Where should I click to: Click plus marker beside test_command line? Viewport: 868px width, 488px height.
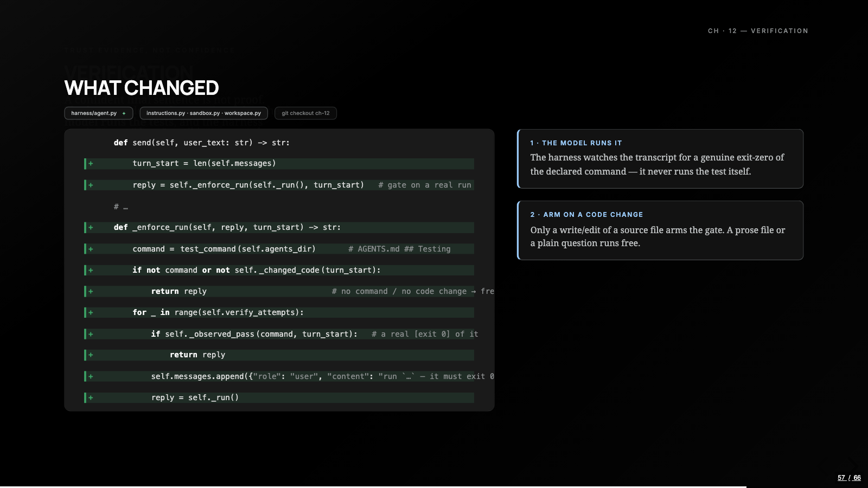(91, 249)
